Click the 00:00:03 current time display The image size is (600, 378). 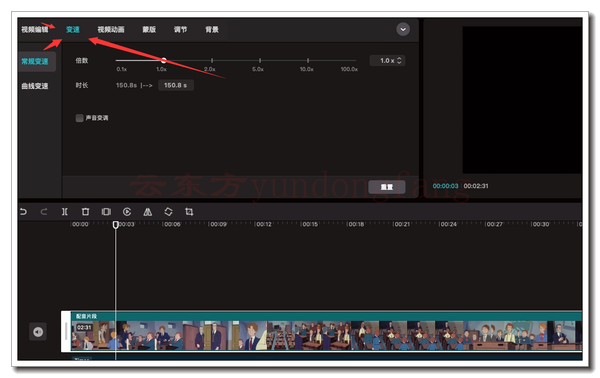(445, 186)
